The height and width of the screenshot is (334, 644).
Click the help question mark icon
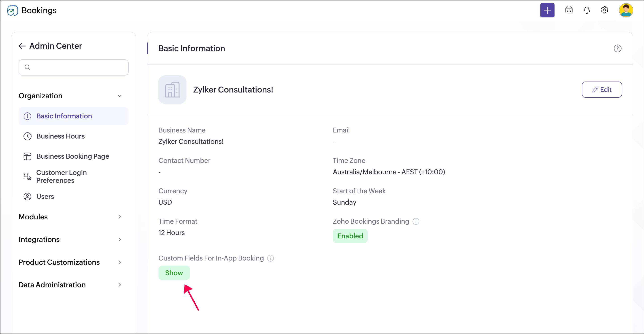click(x=617, y=48)
